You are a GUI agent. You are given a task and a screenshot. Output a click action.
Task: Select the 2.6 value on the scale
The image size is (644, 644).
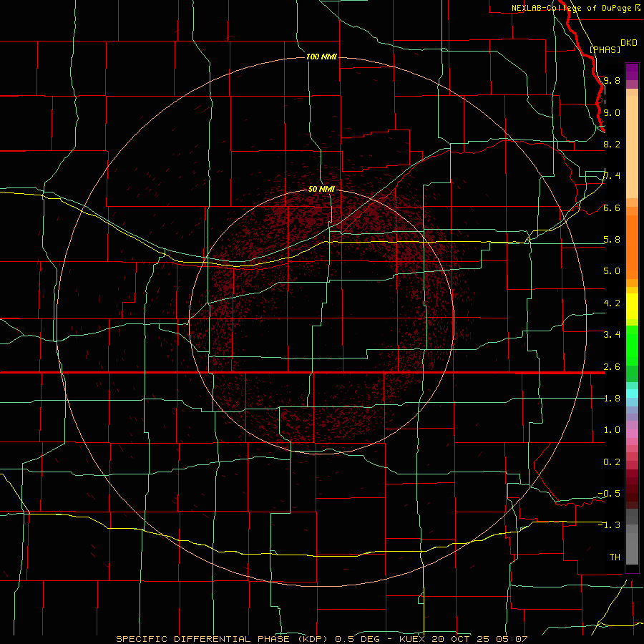(612, 367)
